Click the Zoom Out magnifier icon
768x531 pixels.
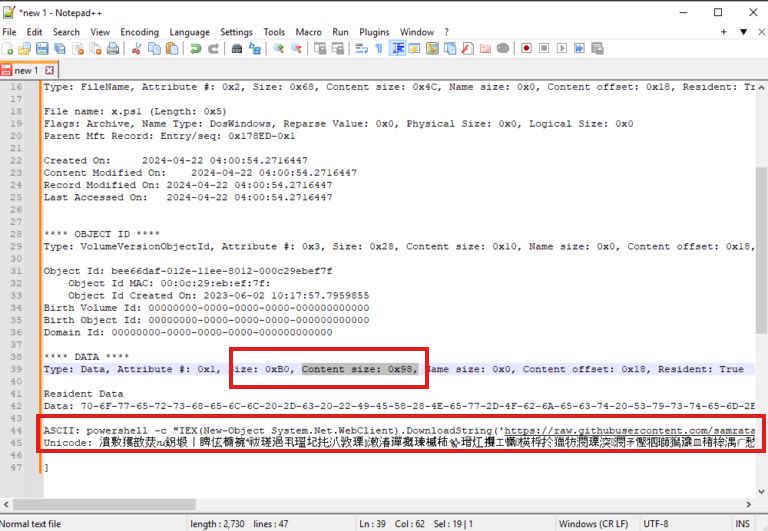(296, 48)
